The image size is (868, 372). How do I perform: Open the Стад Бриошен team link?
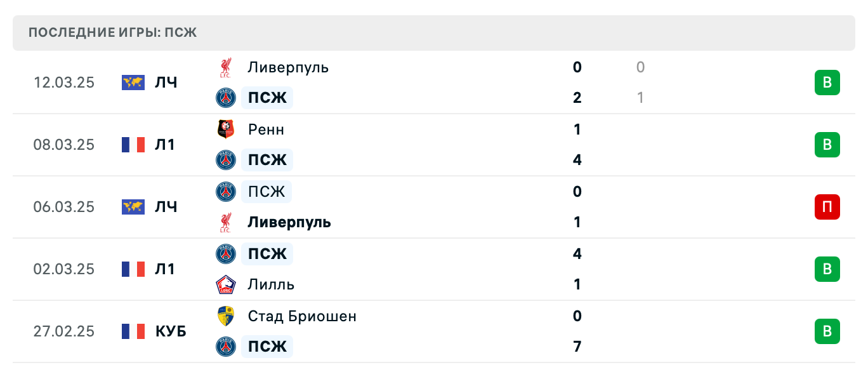[x=302, y=316]
